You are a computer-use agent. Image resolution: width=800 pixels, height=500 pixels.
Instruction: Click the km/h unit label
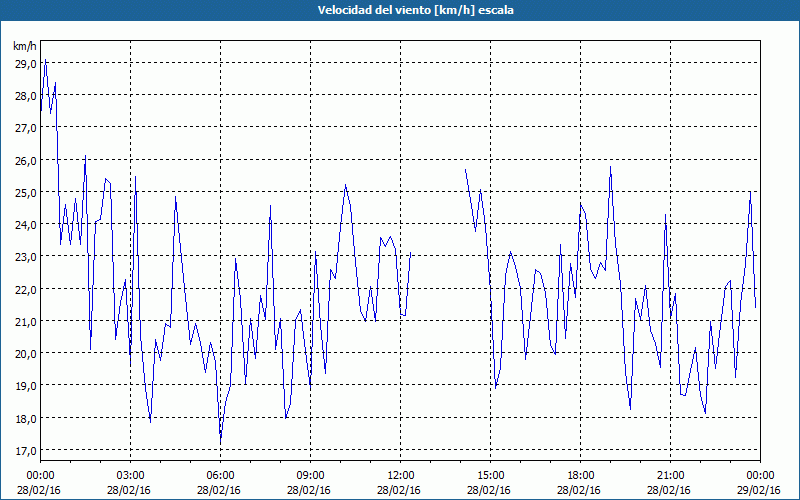pos(25,46)
